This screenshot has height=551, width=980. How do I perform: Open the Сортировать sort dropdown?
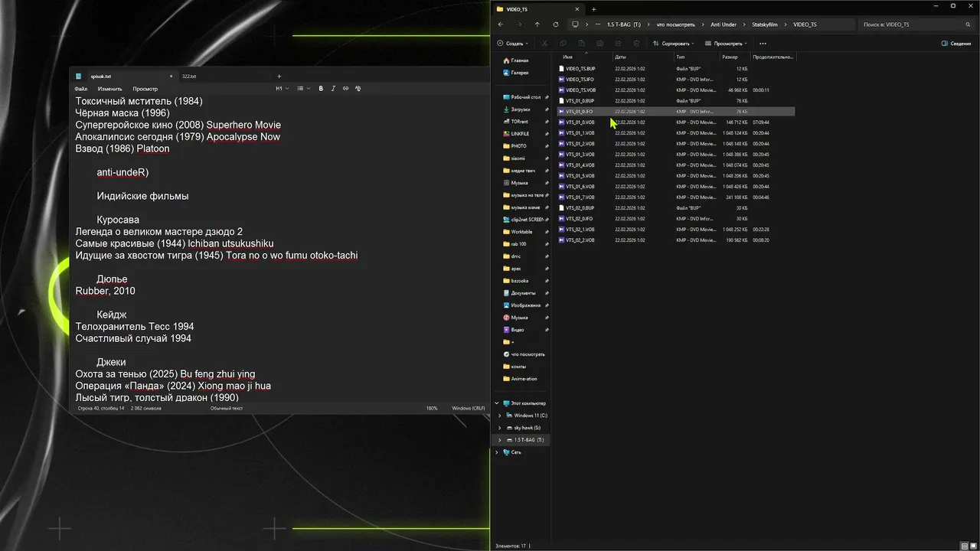click(675, 44)
